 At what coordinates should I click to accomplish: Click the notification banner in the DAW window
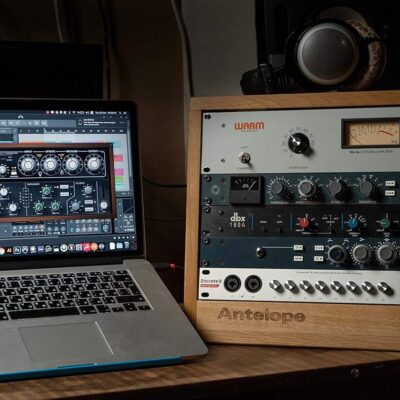[102, 122]
